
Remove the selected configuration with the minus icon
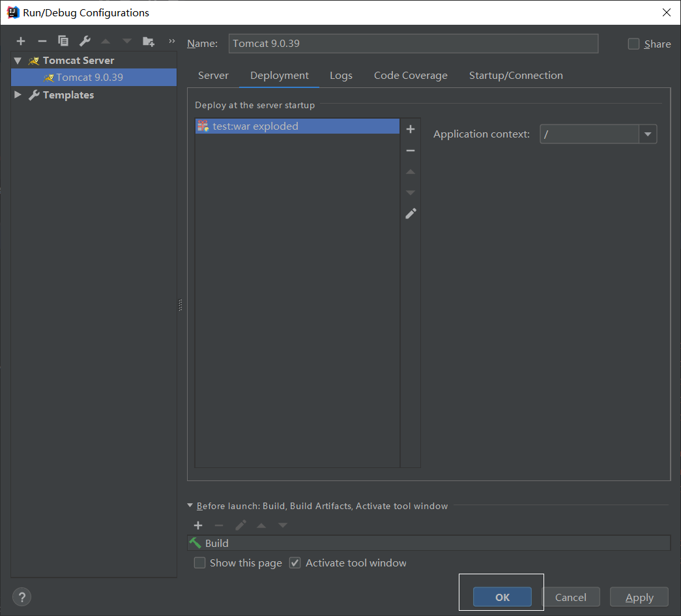pos(42,41)
